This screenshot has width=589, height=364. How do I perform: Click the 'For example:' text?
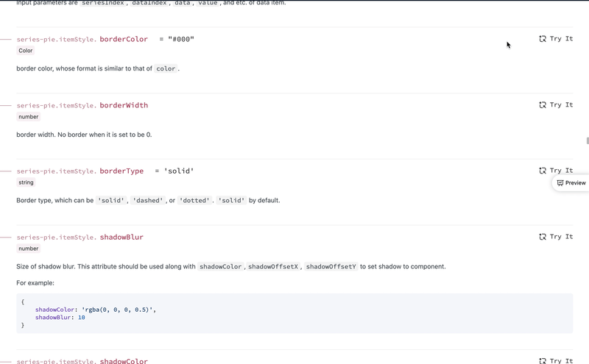(35, 283)
